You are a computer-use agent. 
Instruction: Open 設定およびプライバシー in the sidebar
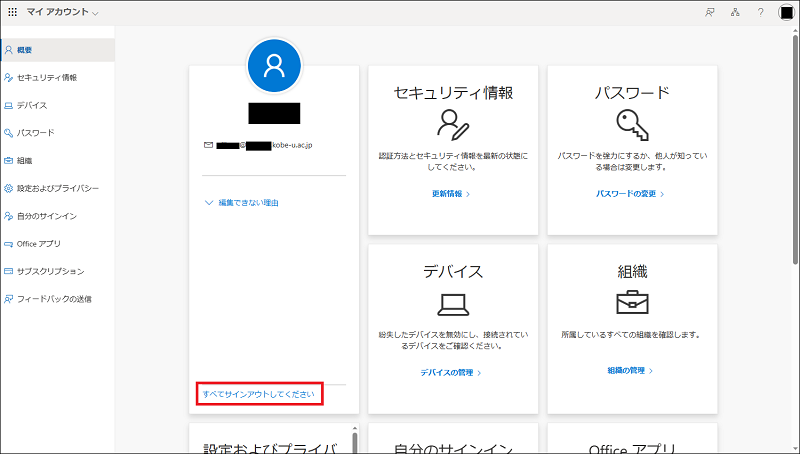click(58, 188)
